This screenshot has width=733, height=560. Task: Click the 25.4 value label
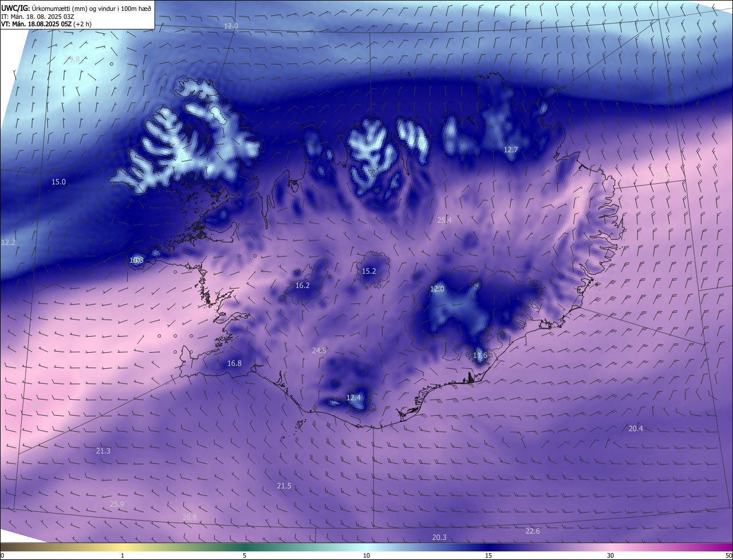coord(444,220)
